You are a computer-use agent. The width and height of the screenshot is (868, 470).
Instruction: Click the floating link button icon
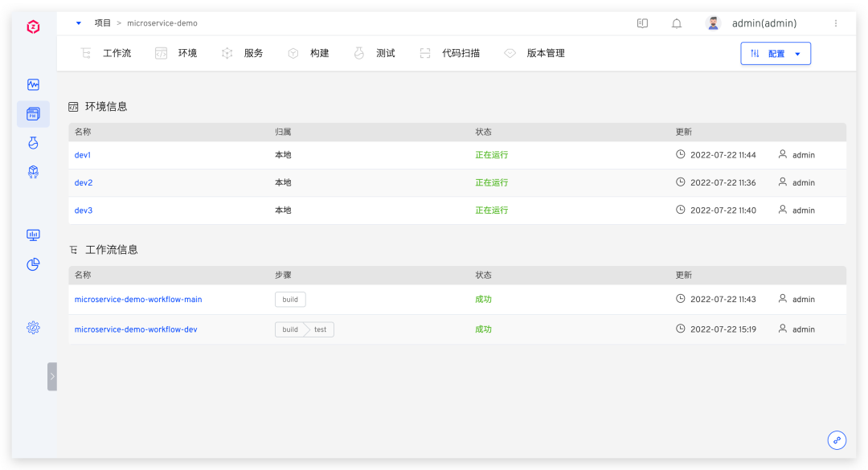click(837, 439)
